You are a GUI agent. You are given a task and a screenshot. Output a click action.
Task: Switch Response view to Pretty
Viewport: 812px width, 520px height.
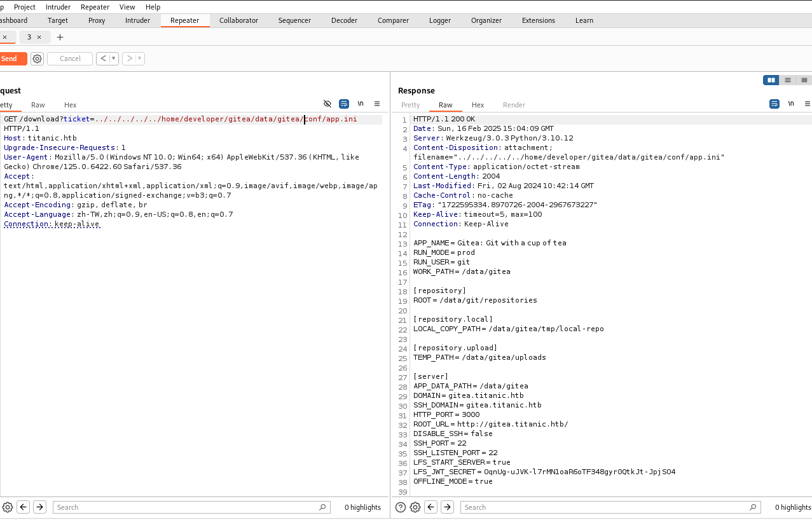(411, 105)
